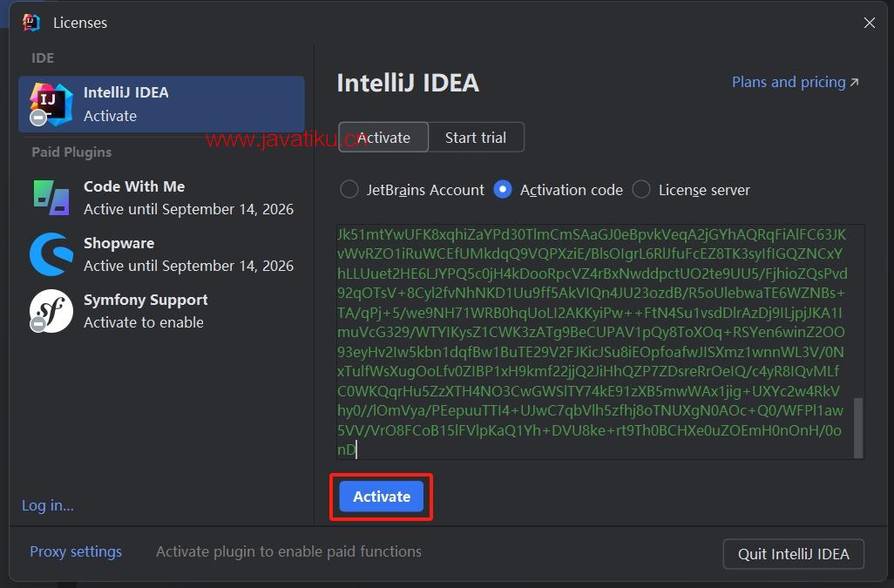Select the IntelliJ IDEA Activate entry
The image size is (894, 588).
[161, 105]
